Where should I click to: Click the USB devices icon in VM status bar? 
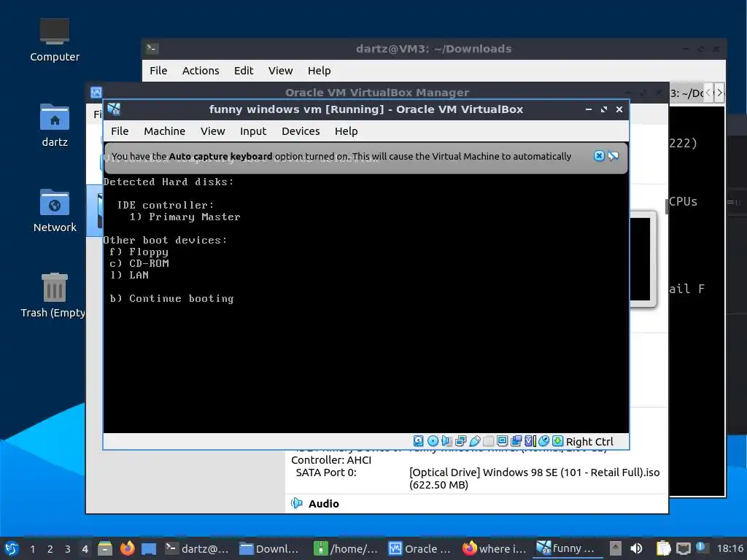475,441
